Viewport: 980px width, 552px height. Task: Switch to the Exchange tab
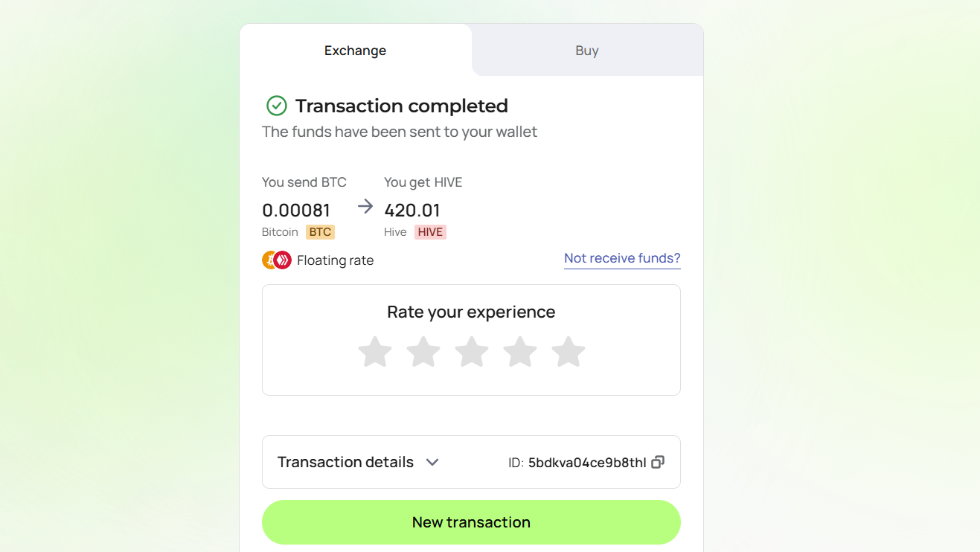click(x=356, y=51)
